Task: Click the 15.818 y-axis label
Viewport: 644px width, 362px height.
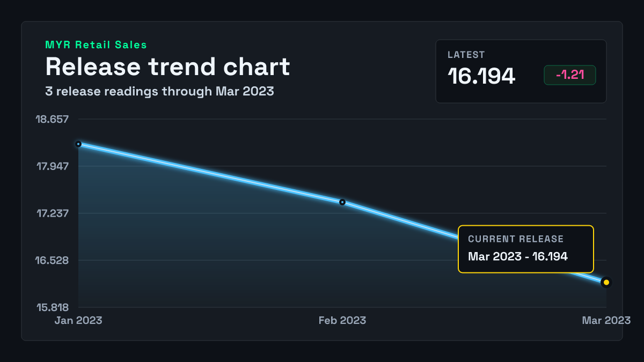Action: (53, 307)
